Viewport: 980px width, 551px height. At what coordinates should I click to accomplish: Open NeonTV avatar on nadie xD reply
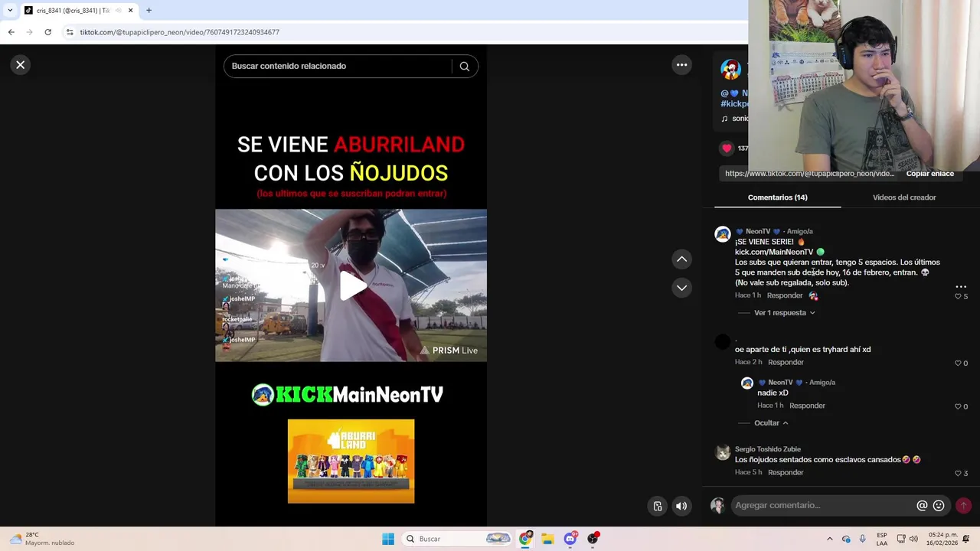pos(747,383)
